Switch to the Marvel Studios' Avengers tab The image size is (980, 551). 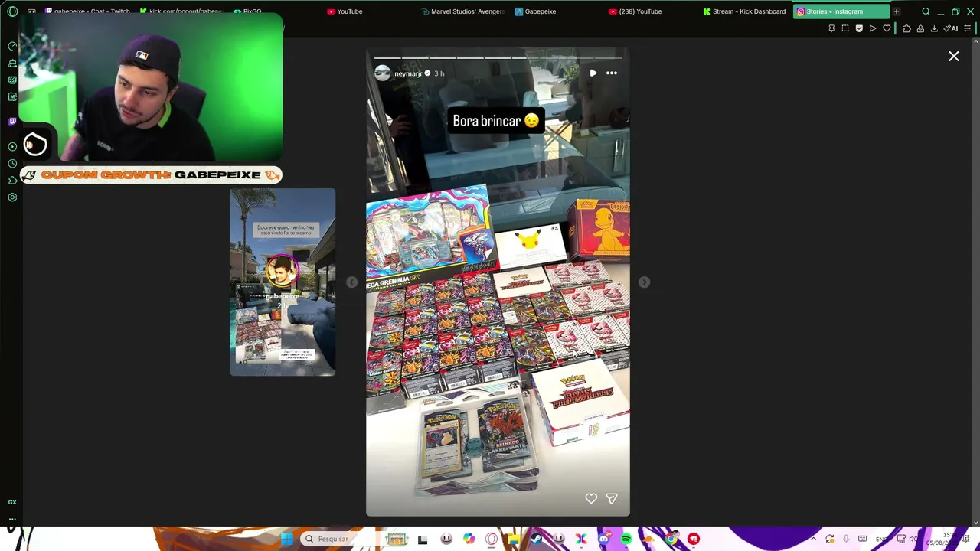tap(462, 11)
